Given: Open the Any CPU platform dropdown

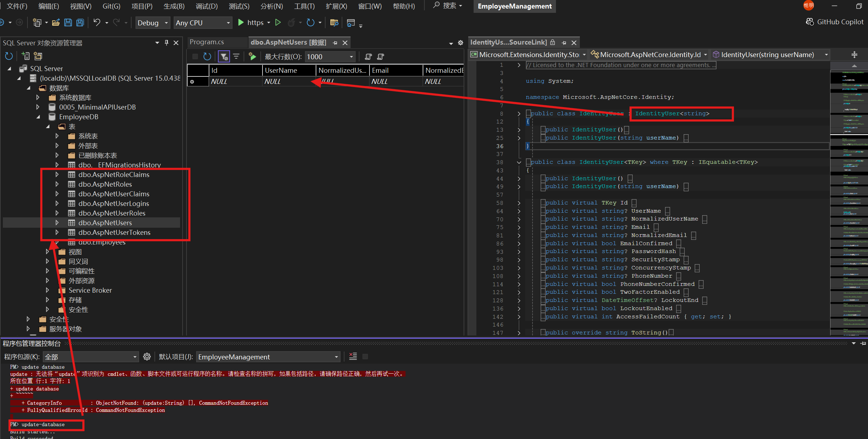Looking at the screenshot, I should 203,23.
